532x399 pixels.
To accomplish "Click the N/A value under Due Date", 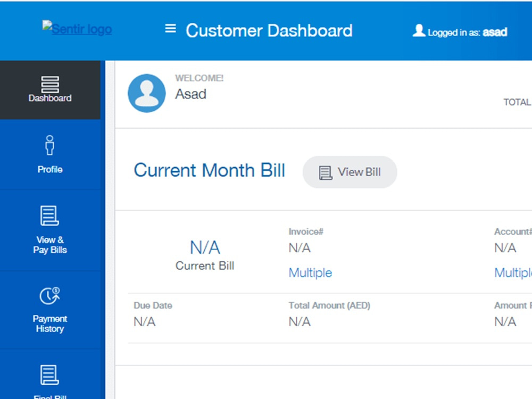I will [x=145, y=322].
